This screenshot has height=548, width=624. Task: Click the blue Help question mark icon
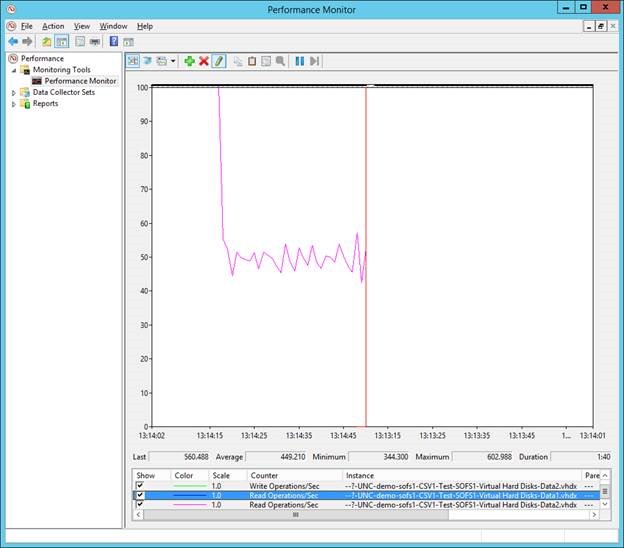click(113, 42)
